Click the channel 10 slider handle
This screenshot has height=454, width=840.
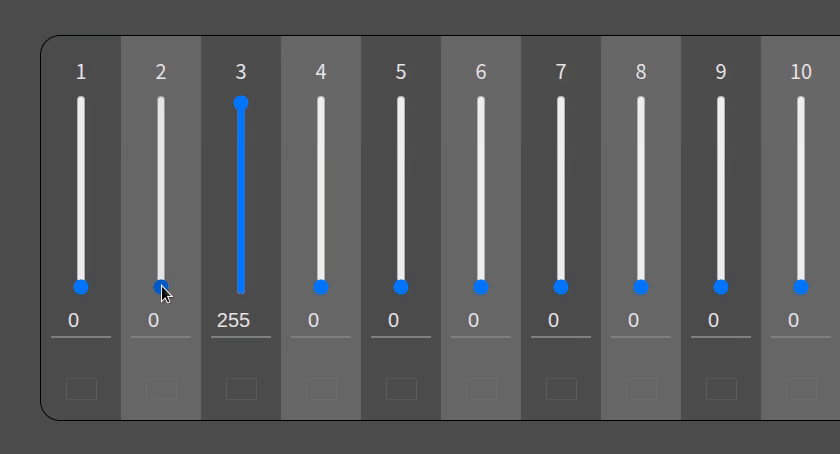tap(801, 287)
